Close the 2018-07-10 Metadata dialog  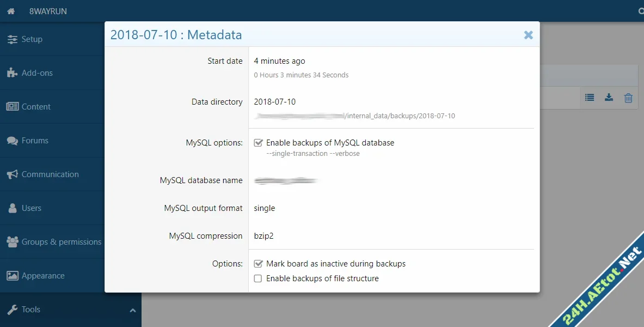click(x=528, y=34)
